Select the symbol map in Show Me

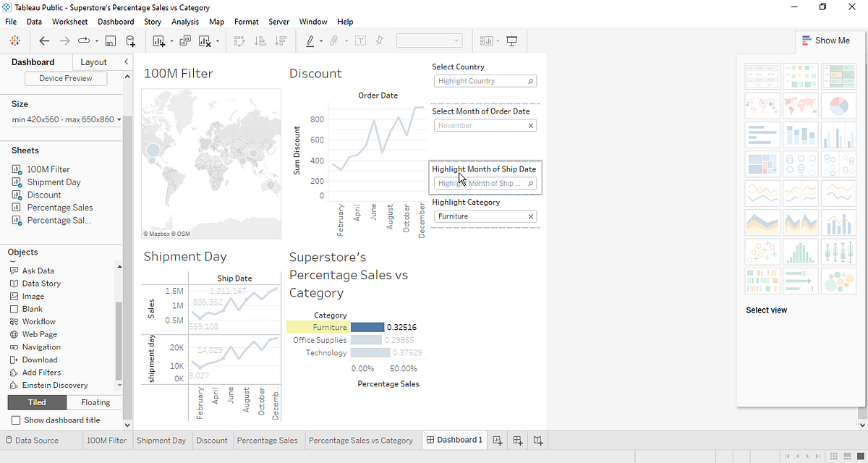click(x=762, y=106)
